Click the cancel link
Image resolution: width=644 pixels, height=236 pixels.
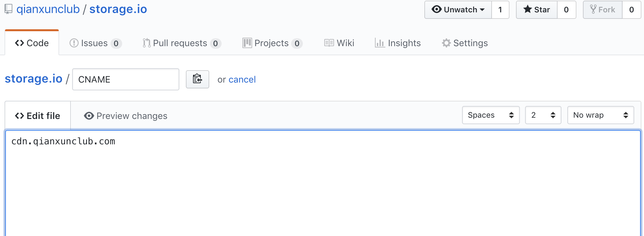click(x=242, y=79)
